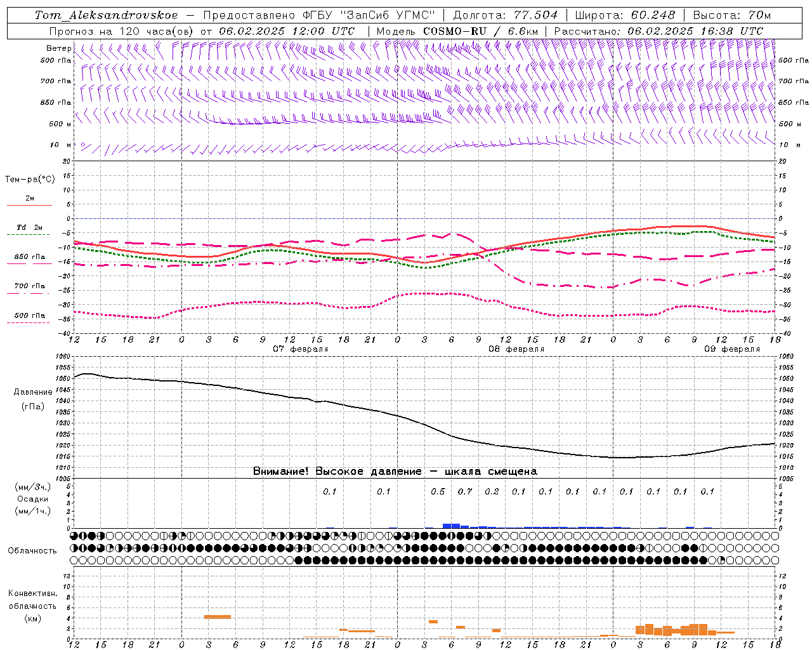The height and width of the screenshot is (650, 812).
Task: Select the Давление pressure panel label
Action: pos(32,392)
